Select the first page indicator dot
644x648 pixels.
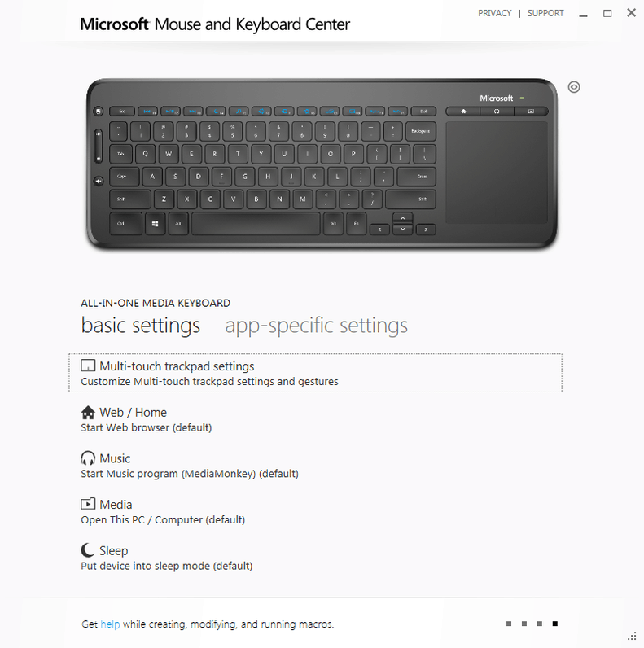point(509,624)
